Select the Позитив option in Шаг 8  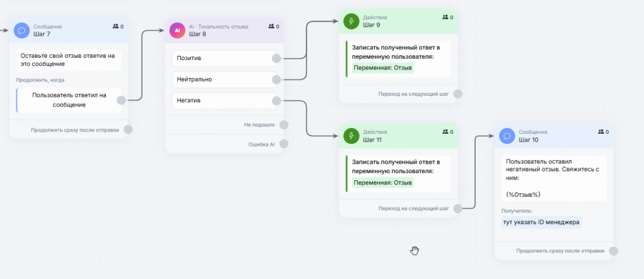click(x=224, y=59)
